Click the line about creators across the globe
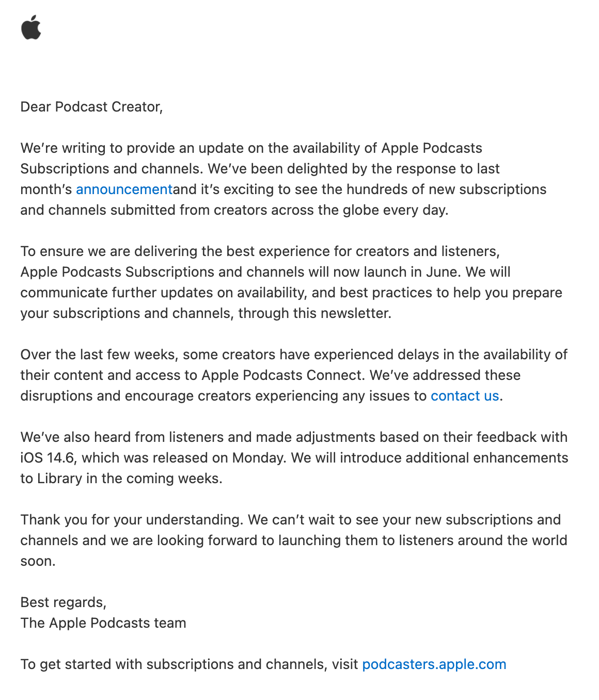 point(234,210)
